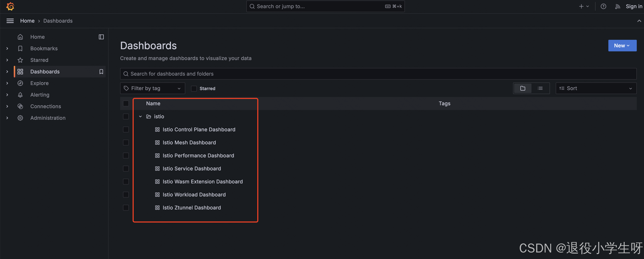This screenshot has height=259, width=644.
Task: Expand the Starred section arrow
Action: click(7, 60)
